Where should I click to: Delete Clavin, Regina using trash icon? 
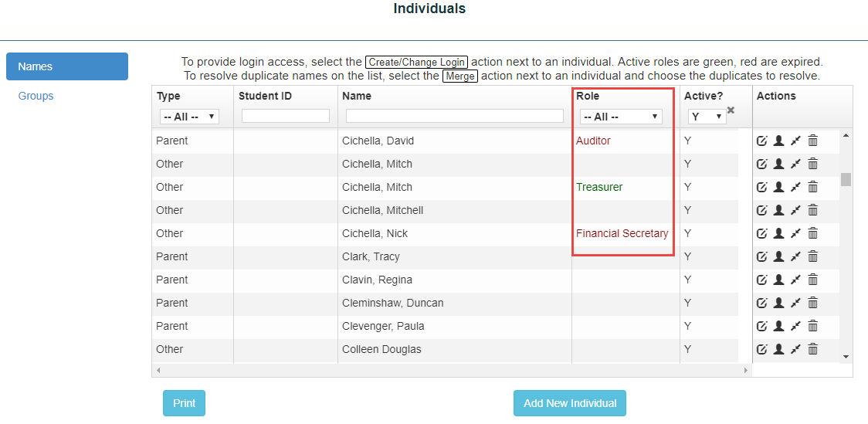pyautogui.click(x=812, y=280)
